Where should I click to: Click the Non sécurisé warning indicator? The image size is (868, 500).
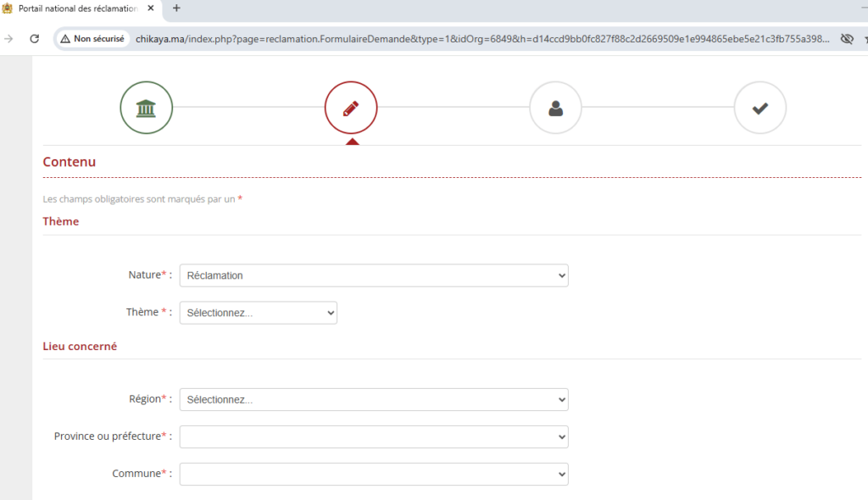pyautogui.click(x=92, y=38)
